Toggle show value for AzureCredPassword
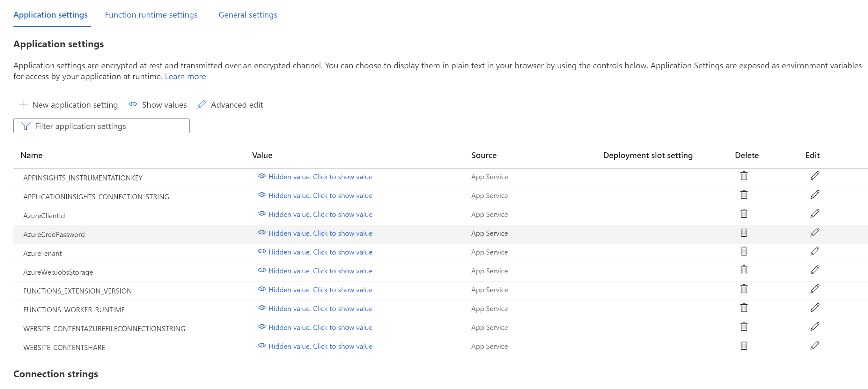The width and height of the screenshot is (868, 389). pos(315,233)
